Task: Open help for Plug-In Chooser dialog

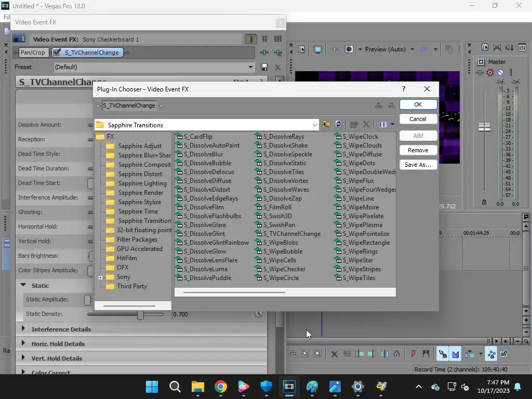Action: point(403,89)
